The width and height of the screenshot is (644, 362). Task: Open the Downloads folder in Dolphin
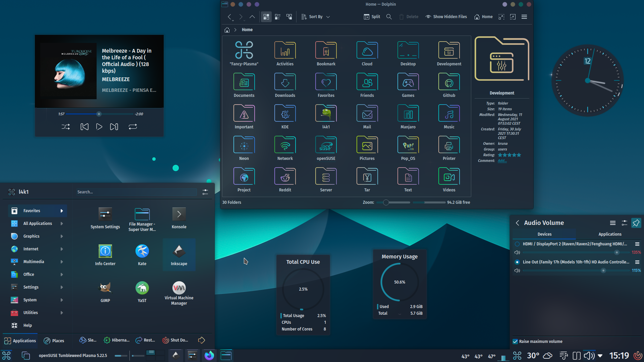click(x=285, y=85)
